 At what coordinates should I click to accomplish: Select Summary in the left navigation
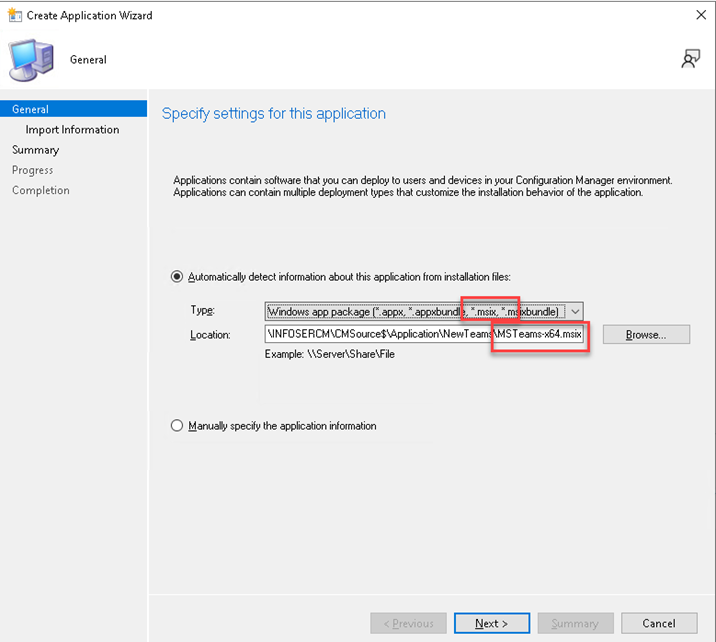[36, 150]
